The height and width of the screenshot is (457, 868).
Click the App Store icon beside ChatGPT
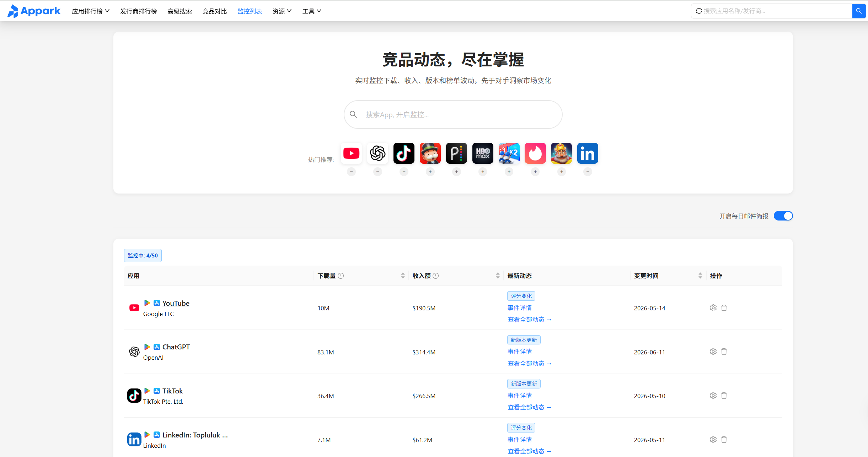coord(157,347)
